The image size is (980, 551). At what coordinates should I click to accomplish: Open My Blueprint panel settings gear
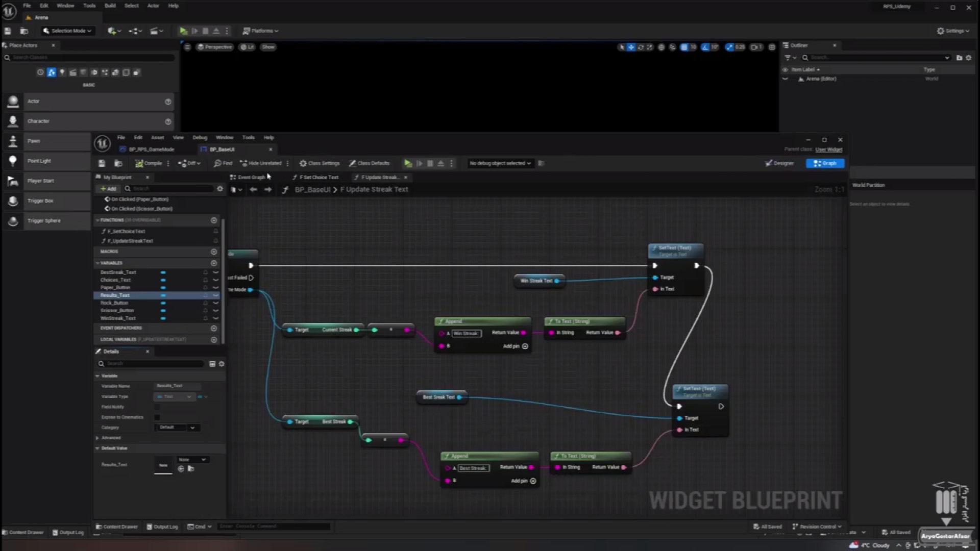[220, 189]
